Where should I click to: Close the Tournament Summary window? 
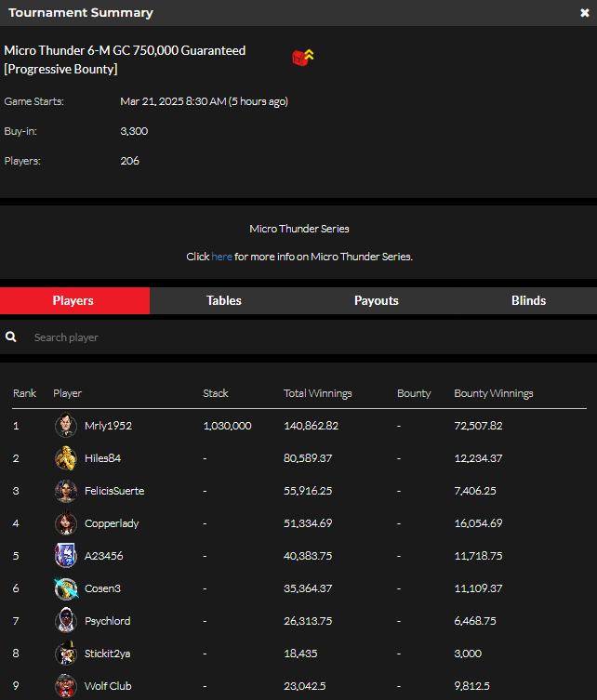(585, 13)
